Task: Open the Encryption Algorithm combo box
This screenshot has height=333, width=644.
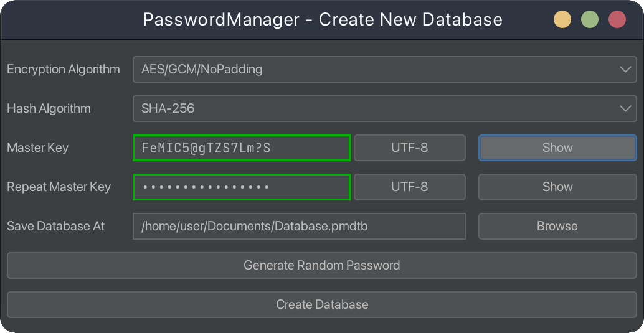Action: click(374, 69)
